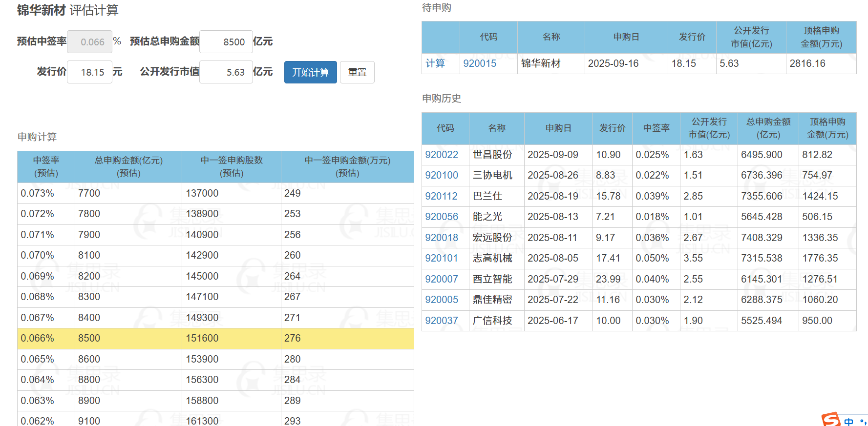The width and height of the screenshot is (868, 426).
Task: Open the 920112 巴兰仕 code link
Action: [x=441, y=196]
